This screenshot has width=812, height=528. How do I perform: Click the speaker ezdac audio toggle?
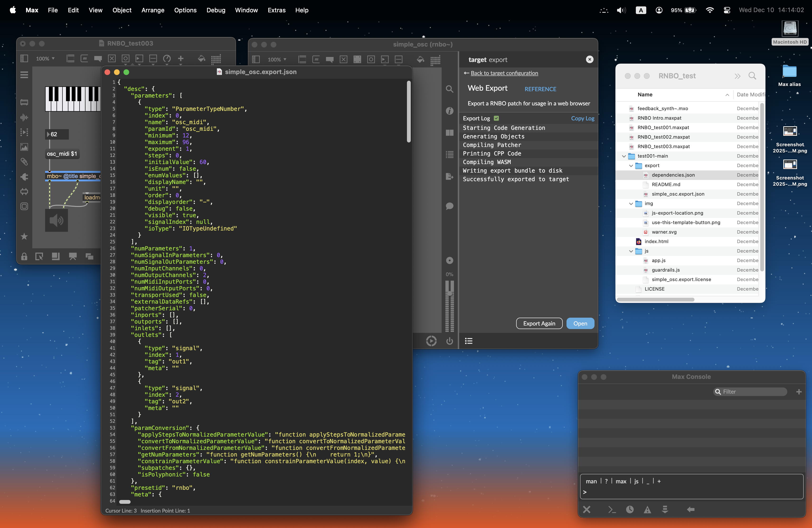tap(57, 220)
